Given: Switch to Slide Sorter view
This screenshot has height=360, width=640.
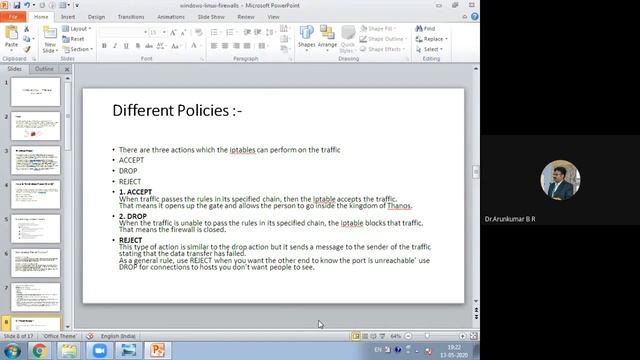Looking at the screenshot, I should pyautogui.click(x=365, y=336).
